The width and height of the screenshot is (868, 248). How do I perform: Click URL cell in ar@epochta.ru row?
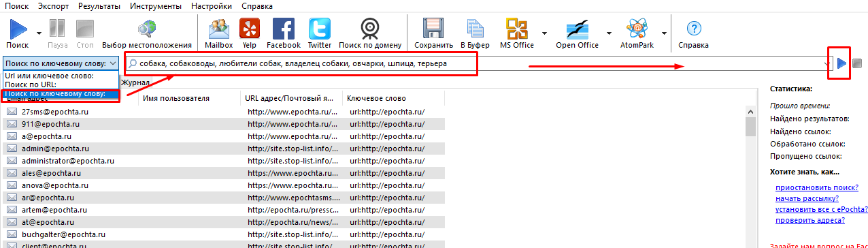(x=293, y=197)
